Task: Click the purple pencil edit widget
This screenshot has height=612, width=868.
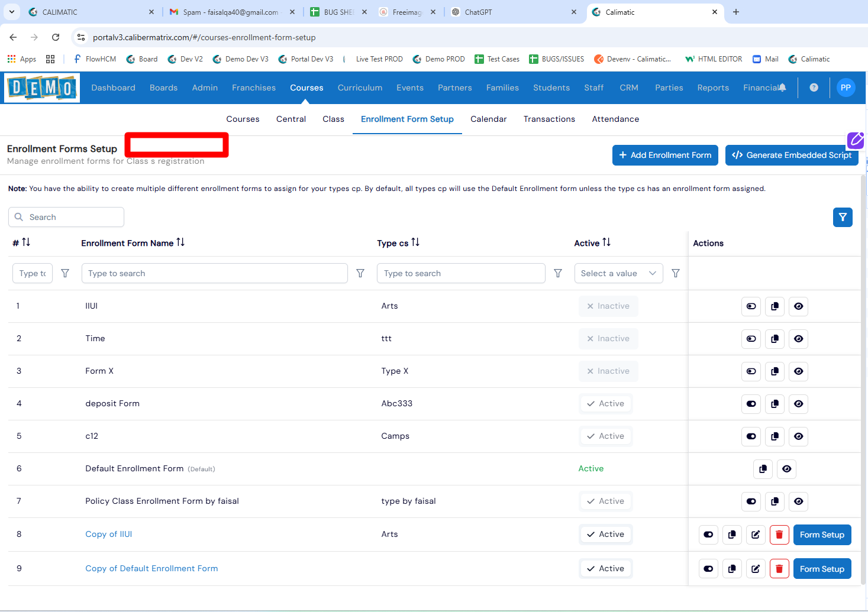Action: click(856, 140)
